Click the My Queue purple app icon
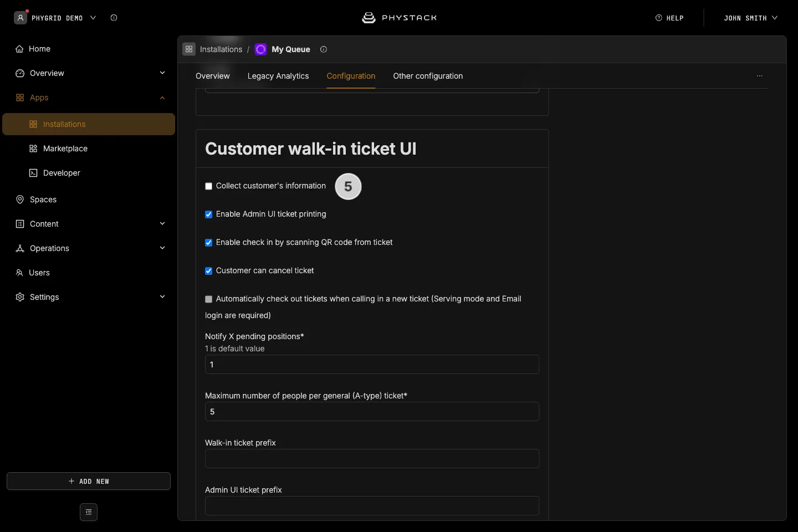Viewport: 798px width, 532px height. pyautogui.click(x=260, y=49)
